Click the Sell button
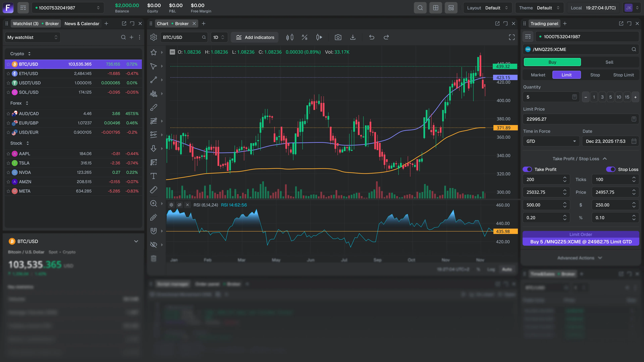Screen dimensions: 644x362 pyautogui.click(x=609, y=62)
